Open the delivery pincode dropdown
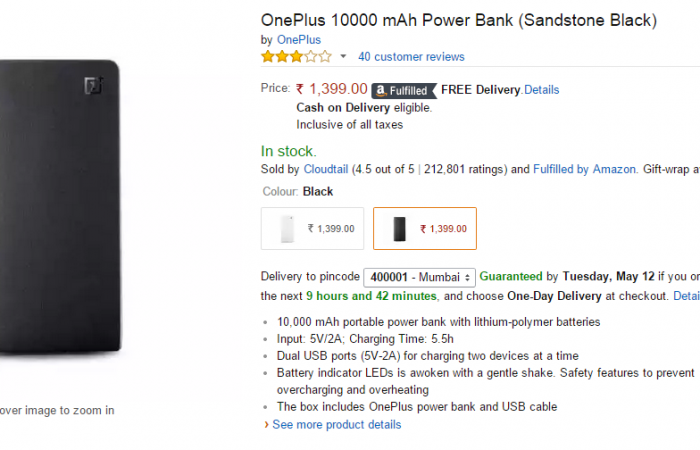This screenshot has width=700, height=450. tap(419, 277)
